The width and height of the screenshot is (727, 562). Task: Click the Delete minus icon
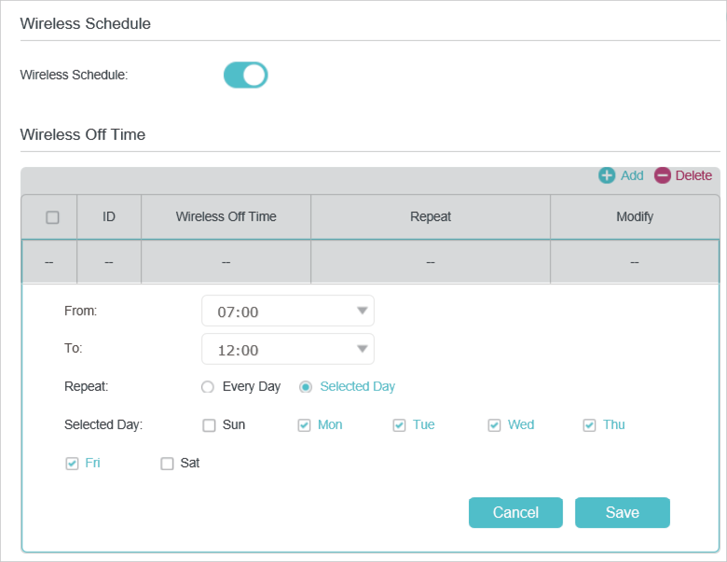(663, 176)
